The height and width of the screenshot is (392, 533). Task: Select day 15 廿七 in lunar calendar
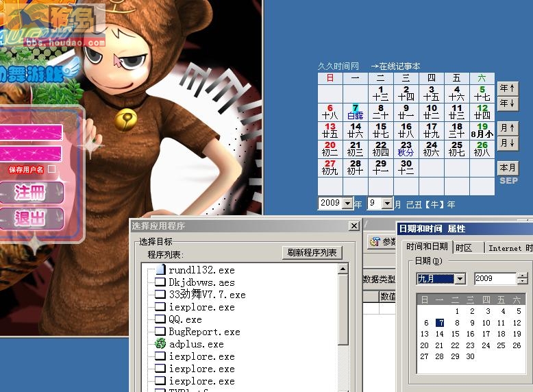tap(381, 131)
